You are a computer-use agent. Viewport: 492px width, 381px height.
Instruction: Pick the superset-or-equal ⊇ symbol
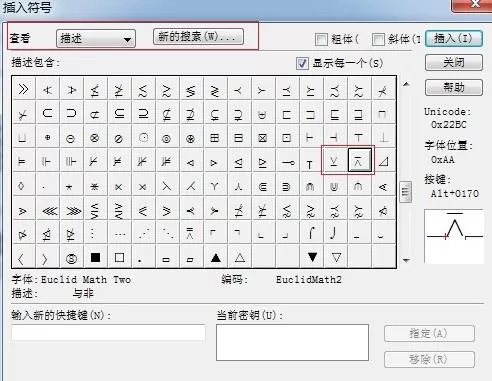coord(143,114)
